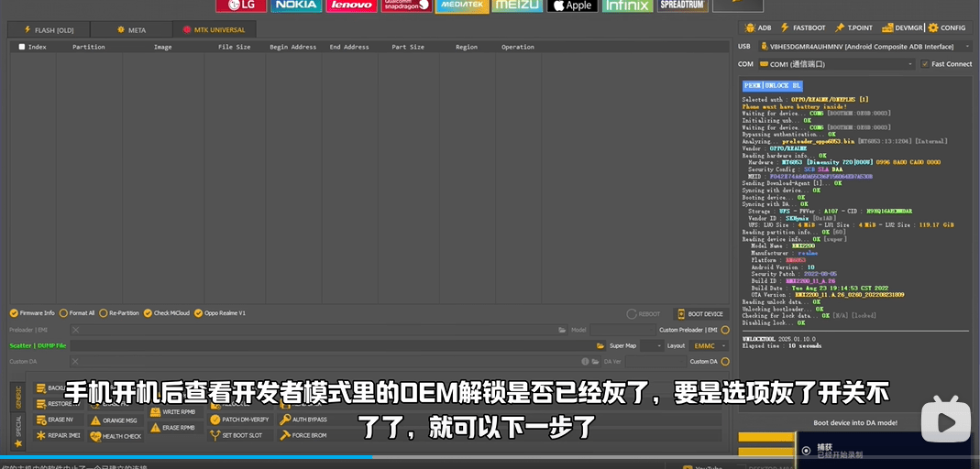Click the Custom DA info icon

pyautogui.click(x=585, y=361)
